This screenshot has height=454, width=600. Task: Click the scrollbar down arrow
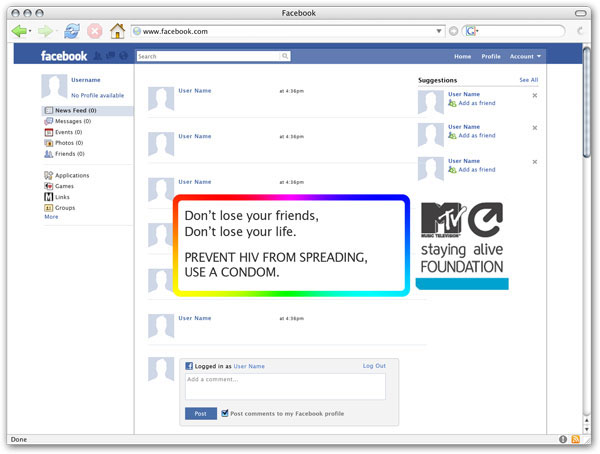point(587,430)
